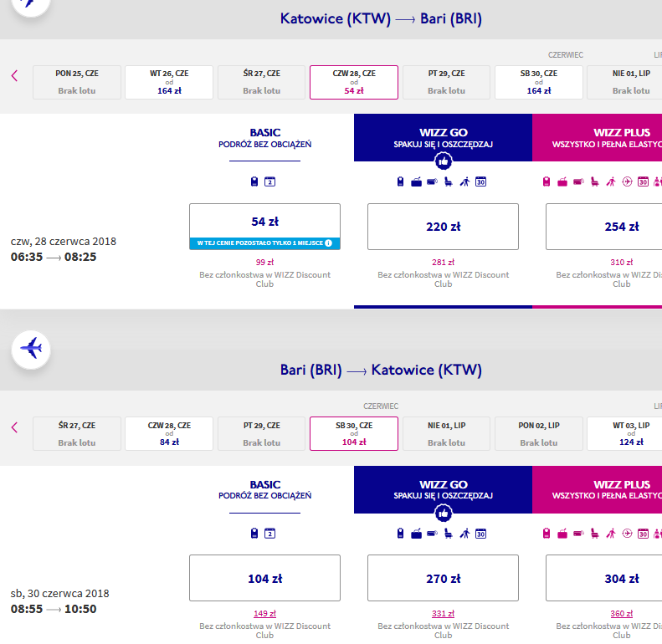Select return date PON 02, LIP
The height and width of the screenshot is (644, 662).
click(539, 434)
